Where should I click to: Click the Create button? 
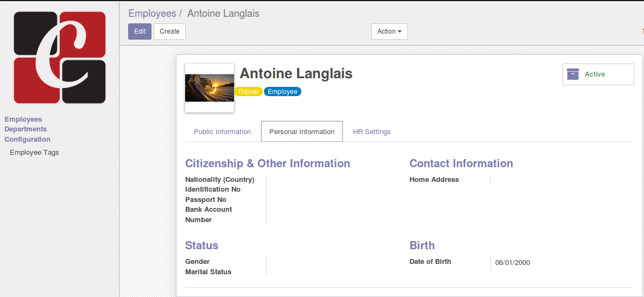[x=169, y=31]
